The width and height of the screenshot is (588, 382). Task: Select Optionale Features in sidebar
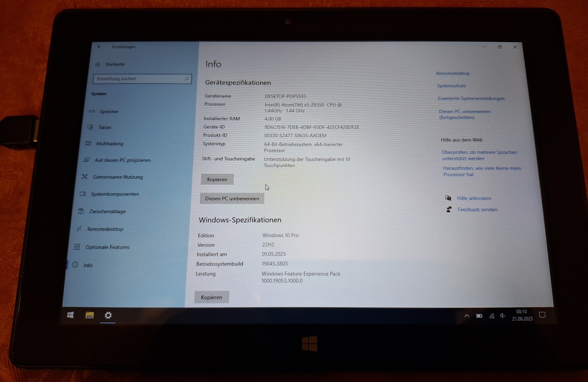click(107, 247)
